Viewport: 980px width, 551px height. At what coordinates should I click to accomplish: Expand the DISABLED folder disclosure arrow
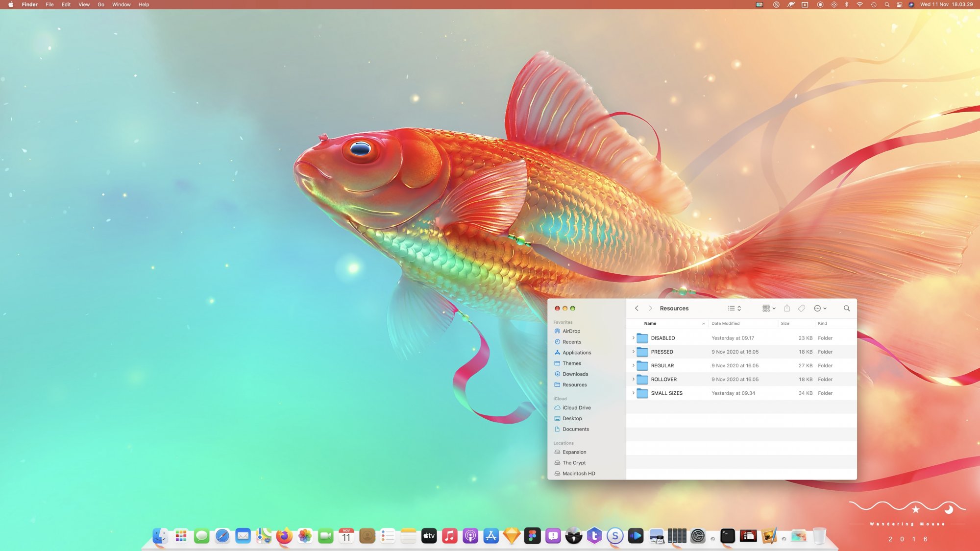click(x=633, y=338)
